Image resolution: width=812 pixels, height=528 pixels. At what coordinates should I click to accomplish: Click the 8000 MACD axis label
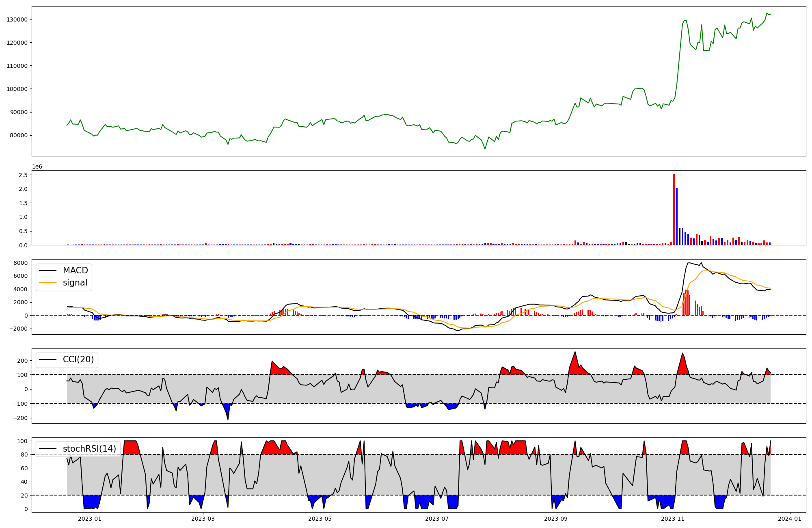click(21, 263)
